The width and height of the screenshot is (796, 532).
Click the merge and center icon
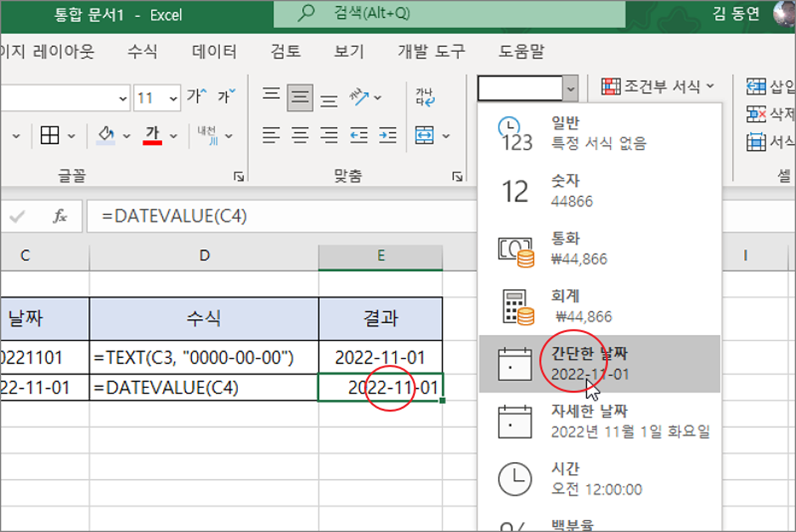pyautogui.click(x=425, y=136)
